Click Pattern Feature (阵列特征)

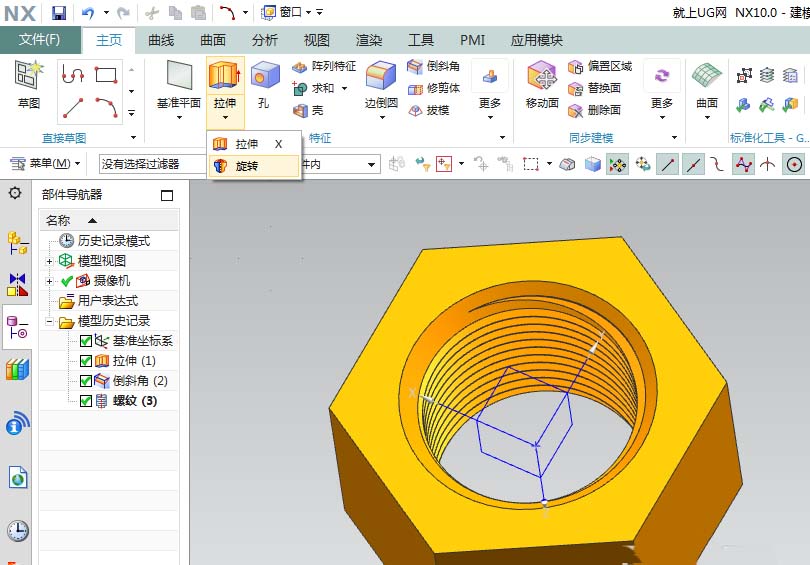(324, 66)
